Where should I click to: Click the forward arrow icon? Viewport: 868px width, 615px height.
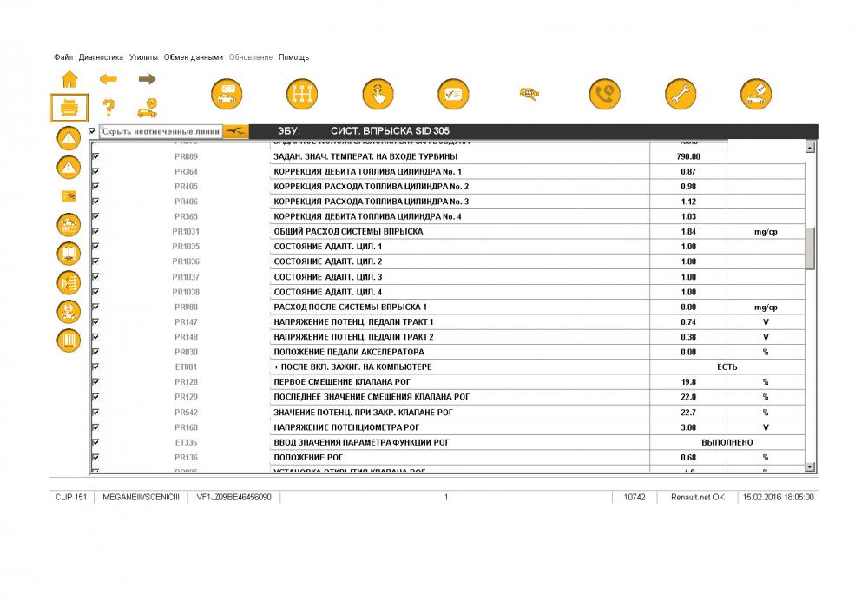[x=147, y=79]
